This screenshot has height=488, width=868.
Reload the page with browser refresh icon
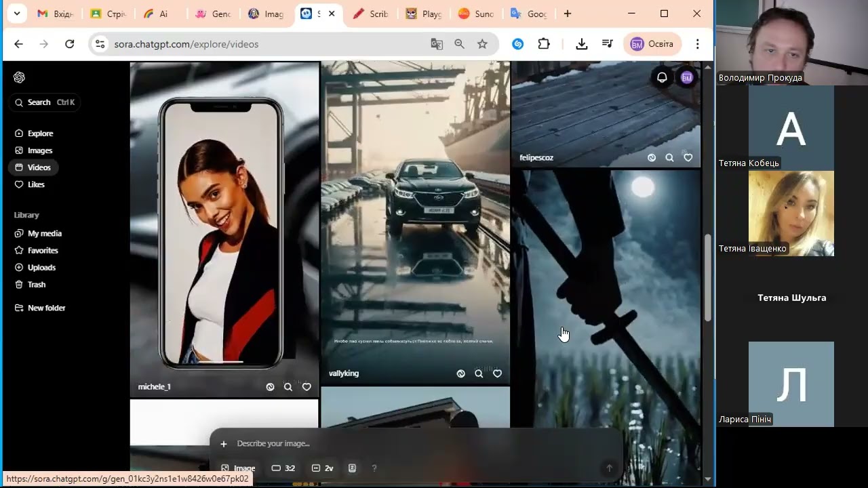coord(69,44)
